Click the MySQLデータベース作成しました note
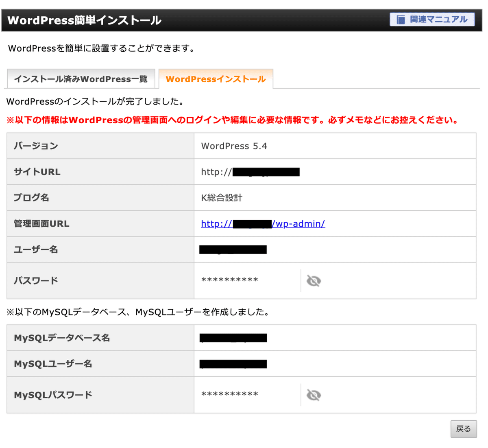Screen dimensions: 488x448 click(x=138, y=312)
